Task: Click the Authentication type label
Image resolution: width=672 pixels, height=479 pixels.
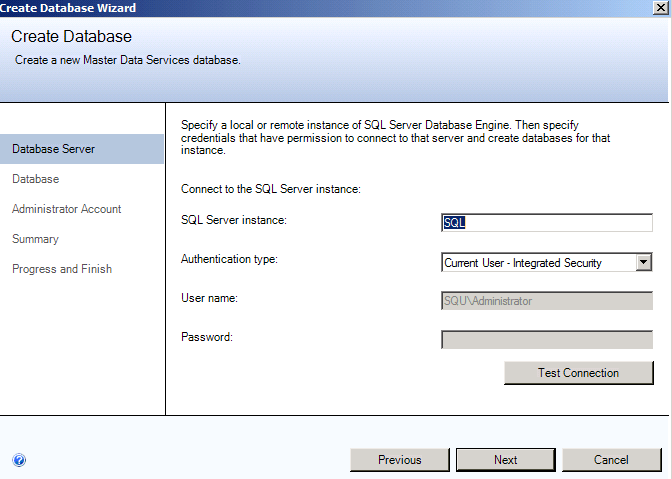Action: [x=229, y=259]
